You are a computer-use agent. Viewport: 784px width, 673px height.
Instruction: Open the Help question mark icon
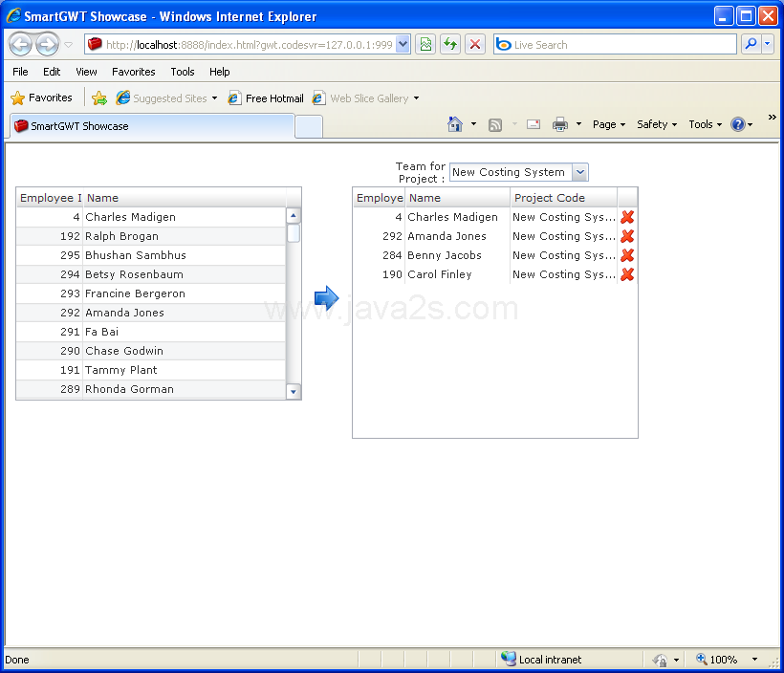point(737,124)
